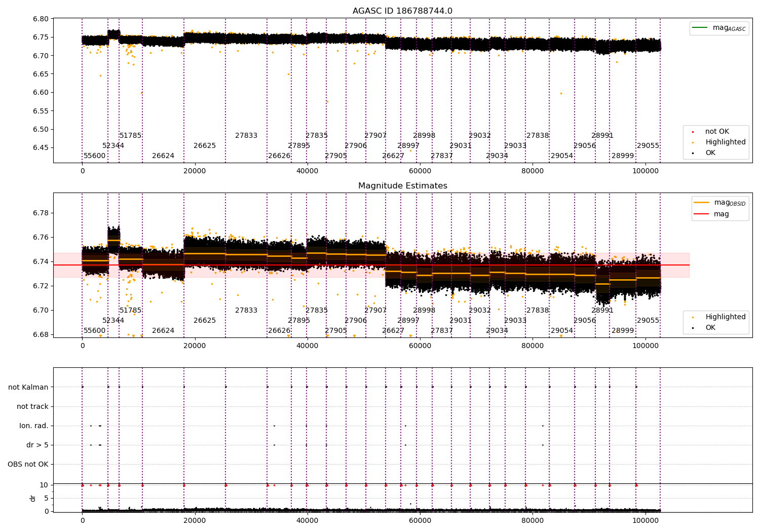Viewport: 760px width, 532px height.
Task: Click obsid label 51785 in the AGASC plot
Action: click(x=131, y=135)
